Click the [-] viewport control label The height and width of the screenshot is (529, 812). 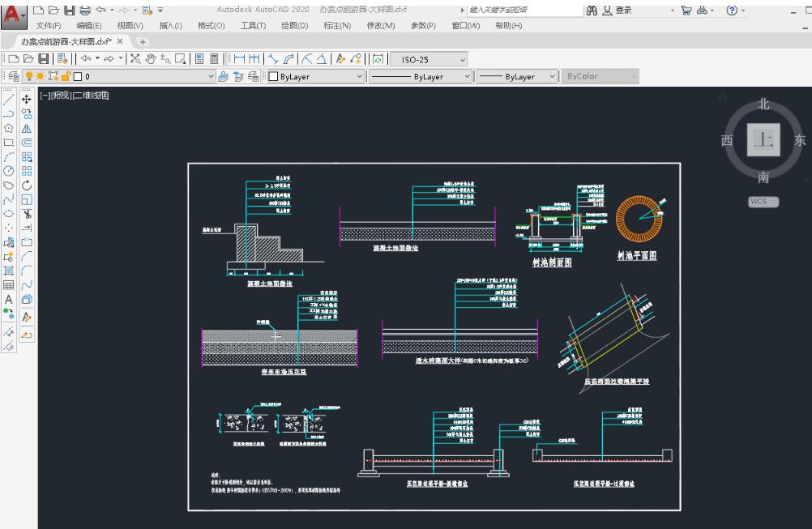tap(45, 96)
